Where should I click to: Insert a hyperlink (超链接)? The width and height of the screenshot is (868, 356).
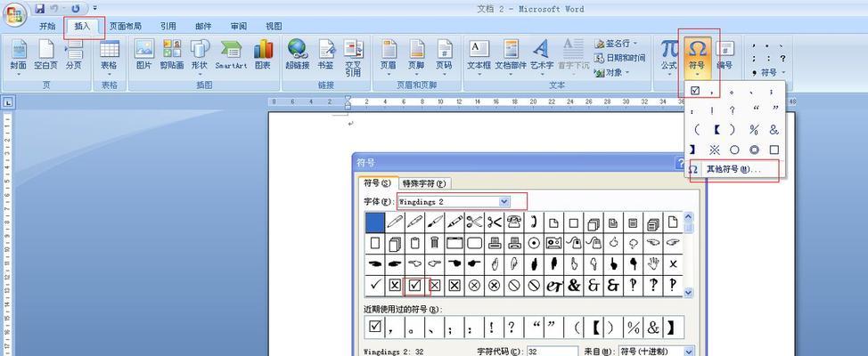pos(298,55)
